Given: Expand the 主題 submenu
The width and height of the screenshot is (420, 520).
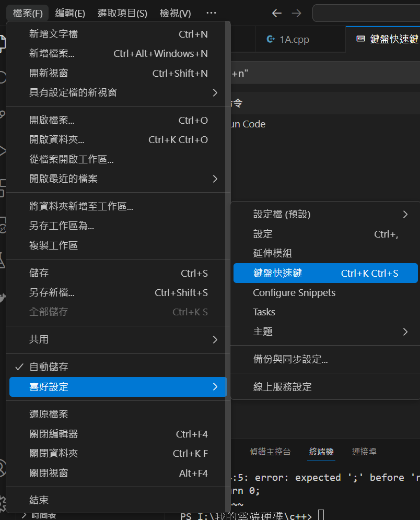Looking at the screenshot, I should pos(325,332).
